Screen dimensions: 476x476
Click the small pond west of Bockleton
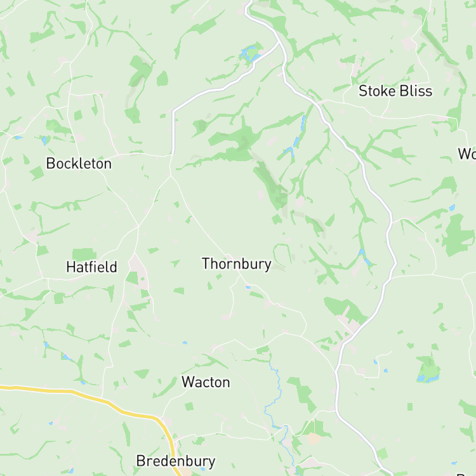pos(44,140)
